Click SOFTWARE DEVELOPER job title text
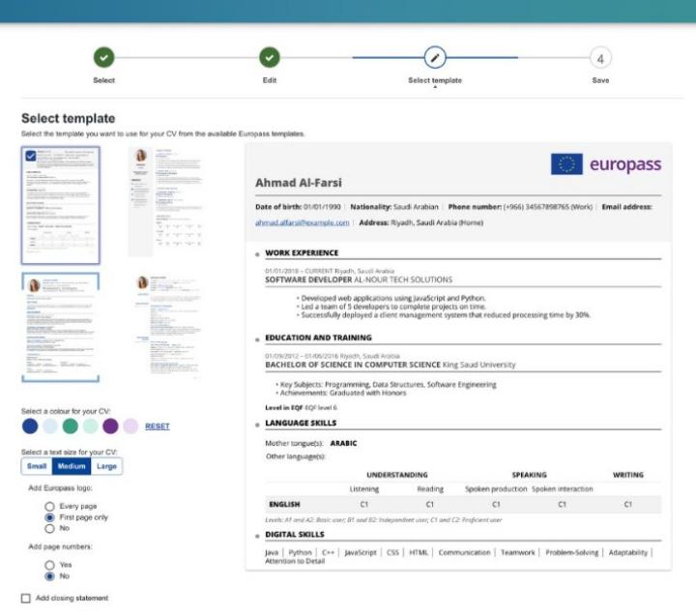 (x=308, y=279)
